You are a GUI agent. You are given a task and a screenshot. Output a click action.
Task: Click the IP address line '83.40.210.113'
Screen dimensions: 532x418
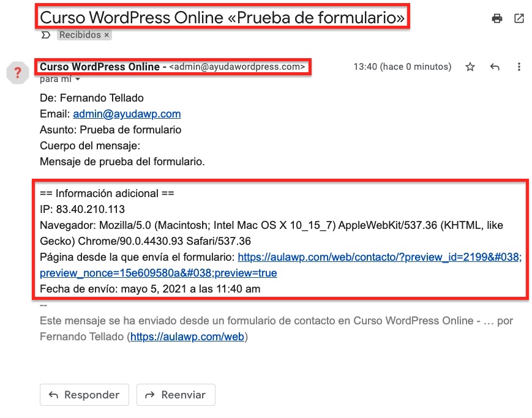click(x=83, y=209)
